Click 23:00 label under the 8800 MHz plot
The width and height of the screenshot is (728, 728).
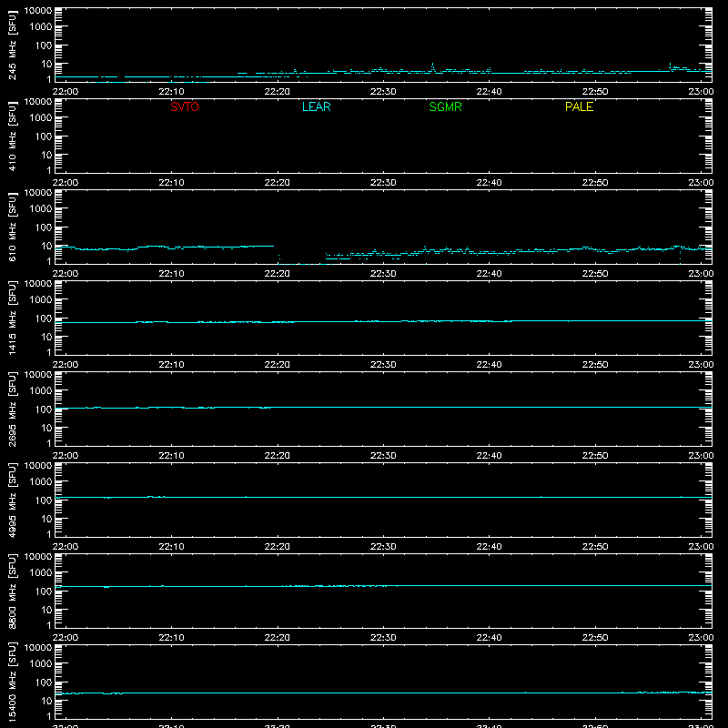701,638
